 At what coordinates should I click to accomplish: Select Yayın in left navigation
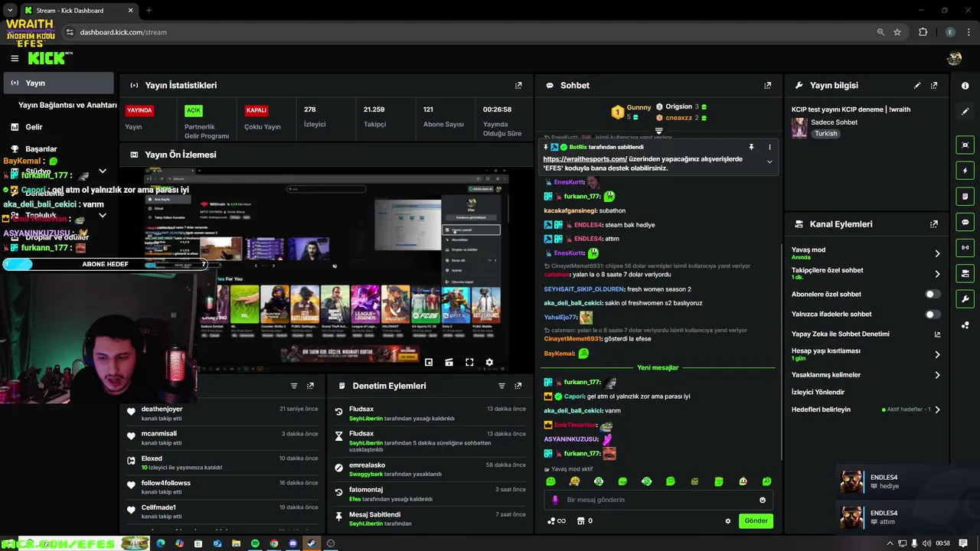[x=58, y=83]
